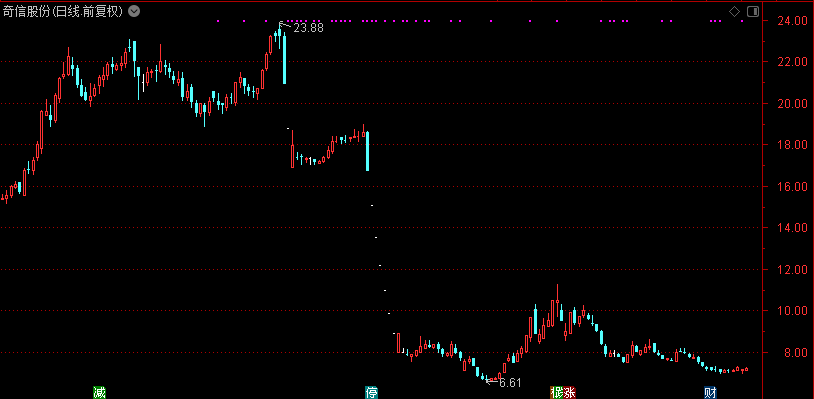This screenshot has width=814, height=399.
Task: Click the 24.00 price axis label
Action: coord(792,21)
